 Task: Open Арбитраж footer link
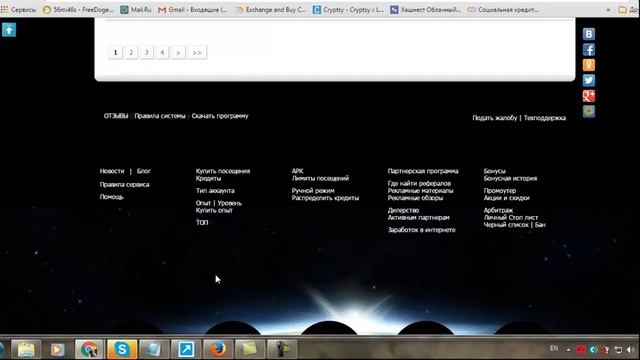(498, 210)
